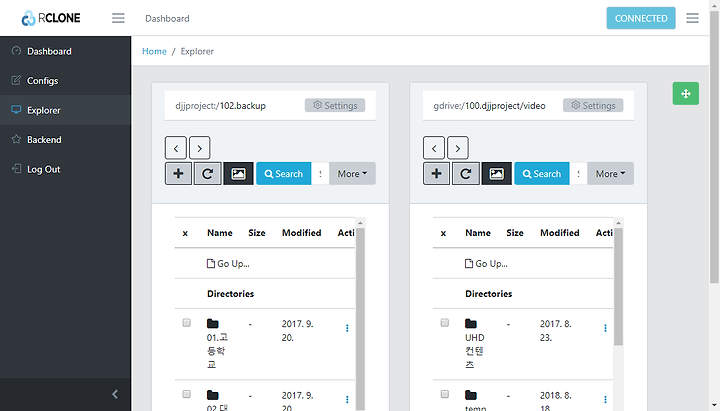720x411 pixels.
Task: Open Backend in sidebar
Action: pos(65,139)
